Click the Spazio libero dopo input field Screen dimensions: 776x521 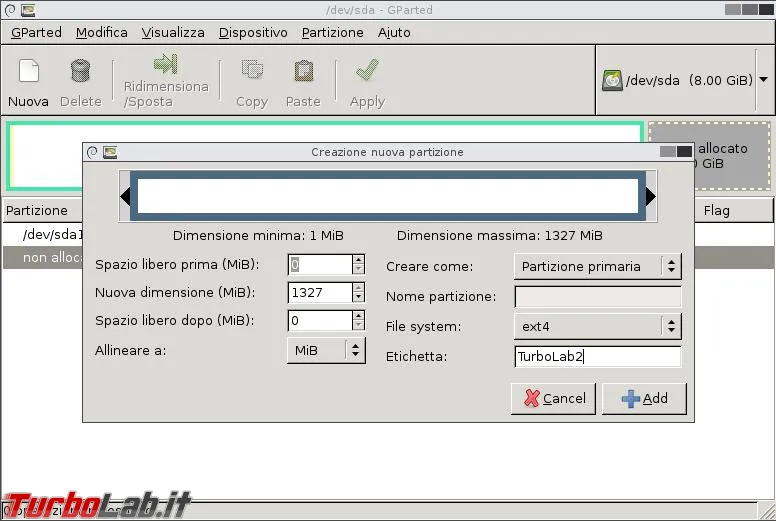coord(320,321)
